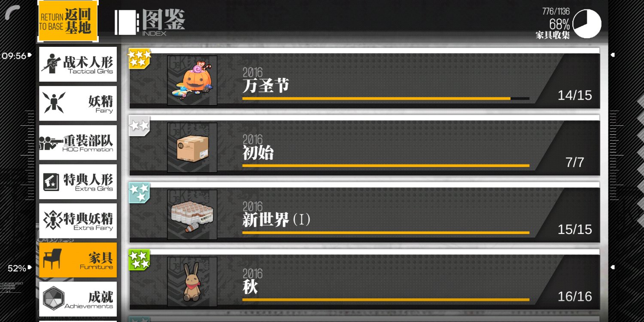
Task: Switch to the Achievements tab
Action: (x=78, y=299)
